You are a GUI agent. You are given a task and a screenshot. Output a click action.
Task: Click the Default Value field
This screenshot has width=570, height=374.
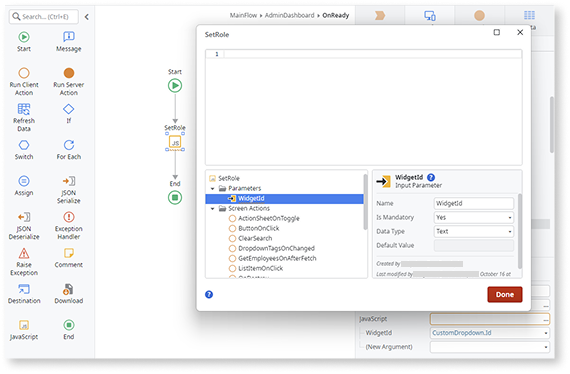click(474, 246)
